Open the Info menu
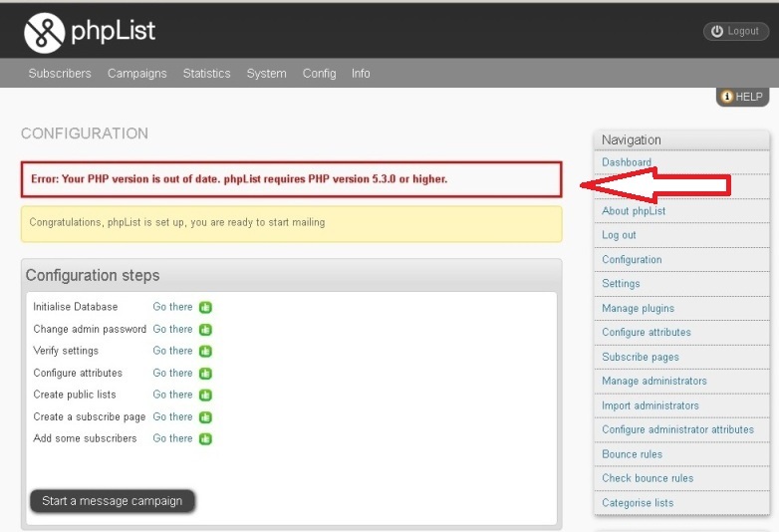 pyautogui.click(x=361, y=74)
